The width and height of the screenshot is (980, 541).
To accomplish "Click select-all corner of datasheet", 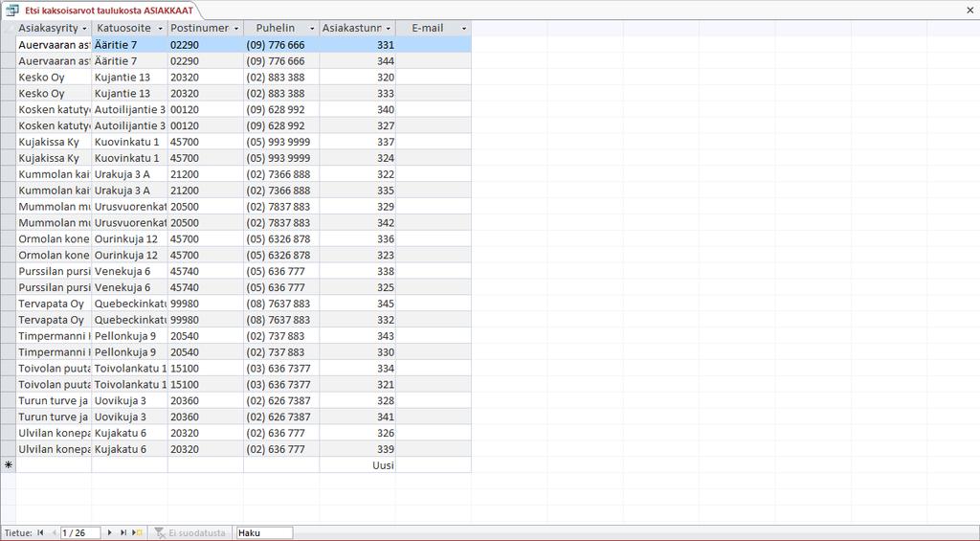I will 8,28.
